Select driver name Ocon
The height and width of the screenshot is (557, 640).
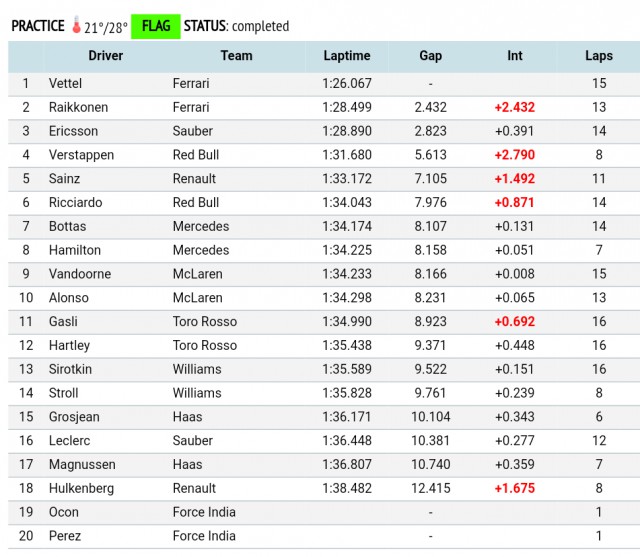point(64,512)
